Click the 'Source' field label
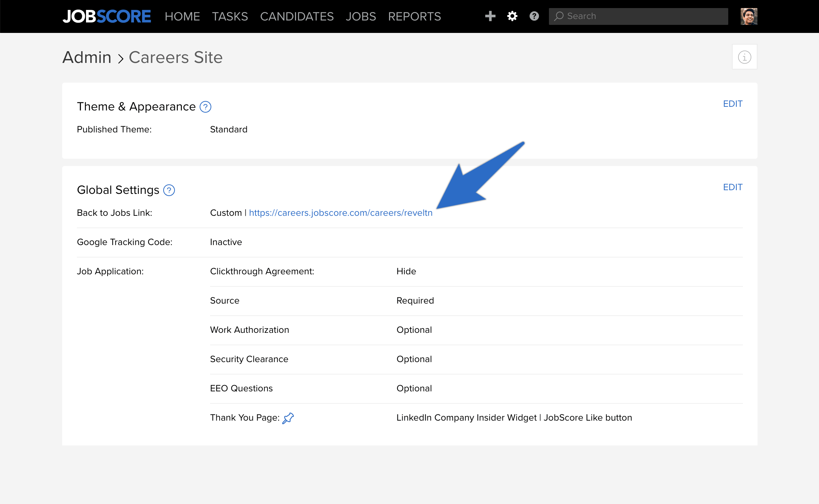The height and width of the screenshot is (504, 819). pos(225,301)
